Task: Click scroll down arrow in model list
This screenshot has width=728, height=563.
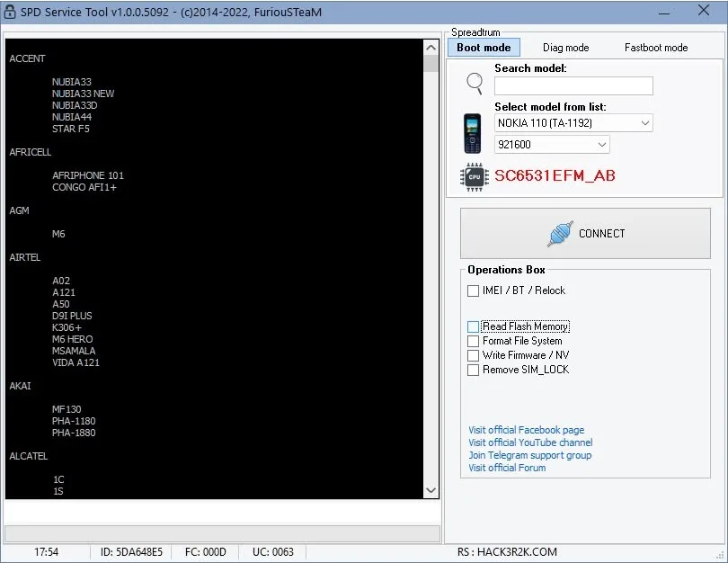Action: coord(431,490)
